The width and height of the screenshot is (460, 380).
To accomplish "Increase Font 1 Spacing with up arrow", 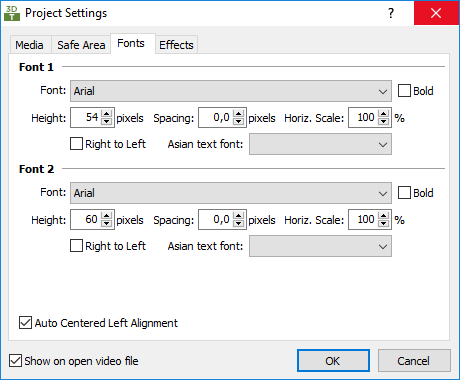I will pyautogui.click(x=238, y=114).
